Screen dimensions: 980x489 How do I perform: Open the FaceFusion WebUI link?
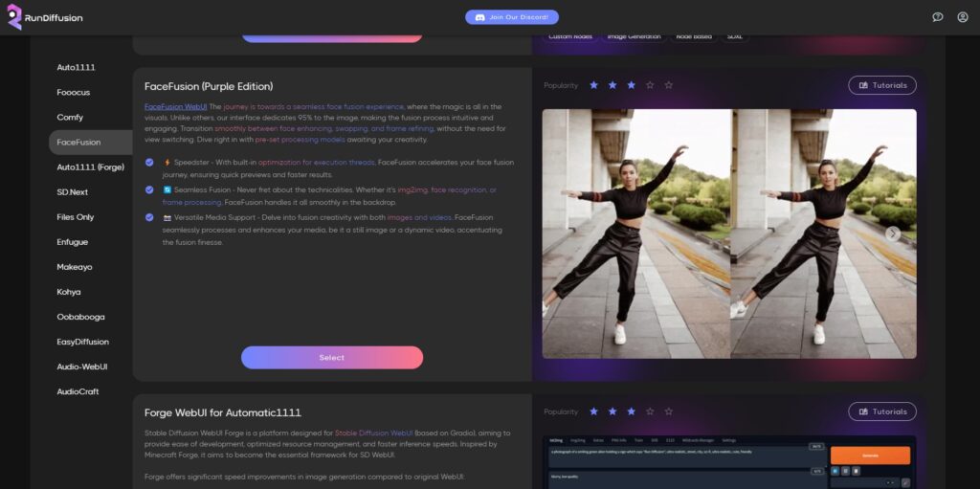click(x=176, y=107)
